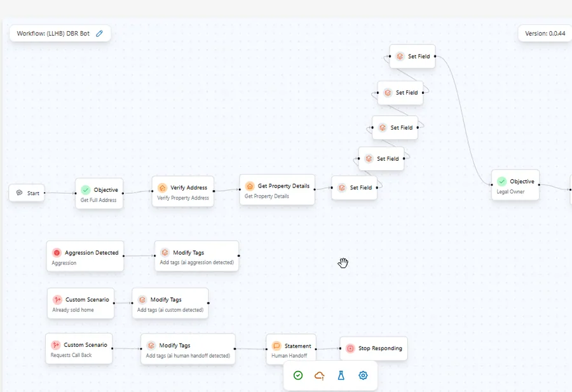Click the green check icon on the Legal Owner objective
This screenshot has height=392, width=572.
[x=502, y=182]
